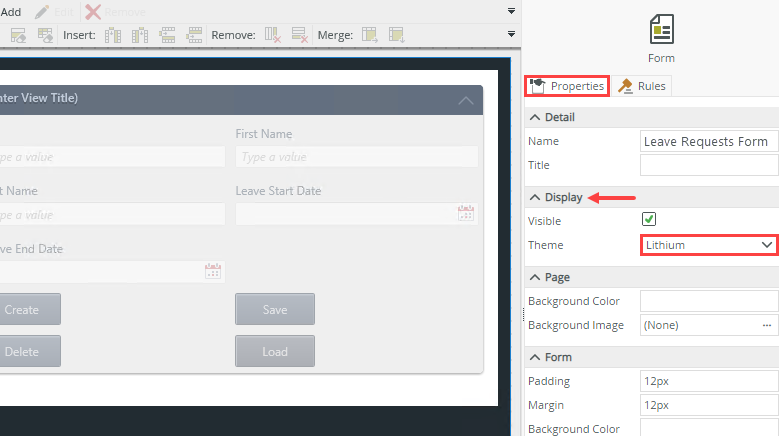Image resolution: width=779 pixels, height=436 pixels.
Task: Merge cell to the right
Action: 370,35
